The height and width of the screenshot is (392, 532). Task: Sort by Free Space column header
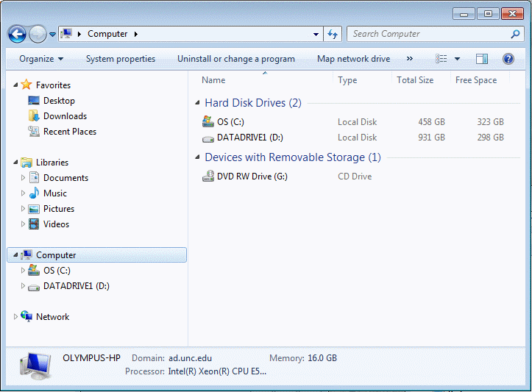click(x=476, y=80)
